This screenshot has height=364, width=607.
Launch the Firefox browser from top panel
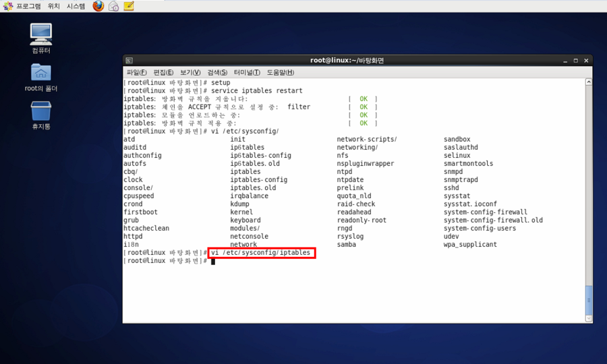(98, 6)
